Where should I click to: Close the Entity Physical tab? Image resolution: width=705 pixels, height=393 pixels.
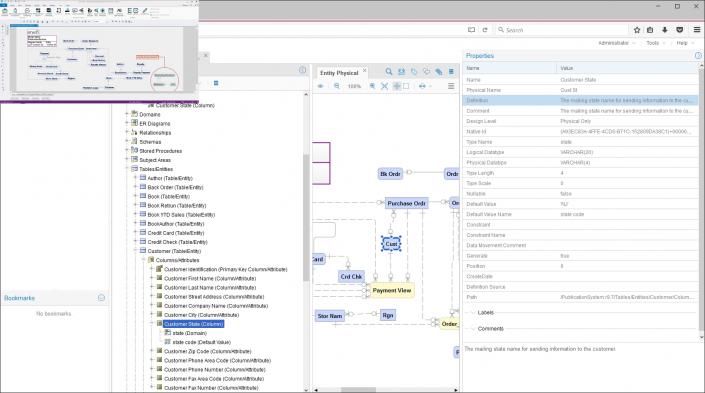tap(365, 71)
